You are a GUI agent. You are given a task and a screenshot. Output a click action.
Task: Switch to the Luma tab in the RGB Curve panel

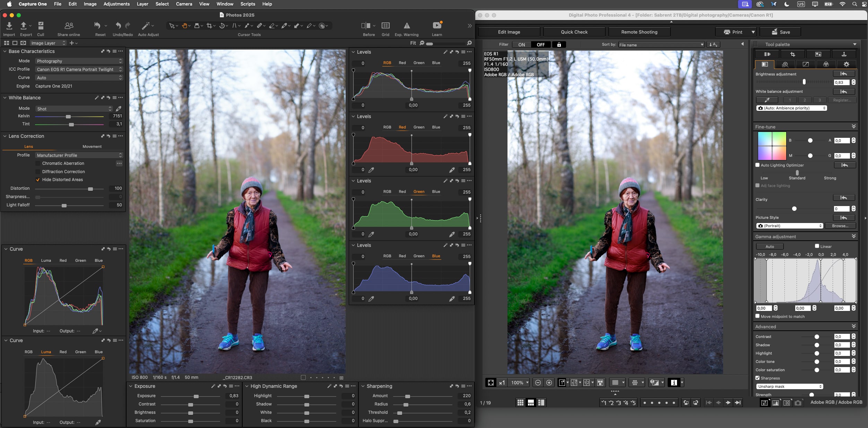(x=46, y=260)
